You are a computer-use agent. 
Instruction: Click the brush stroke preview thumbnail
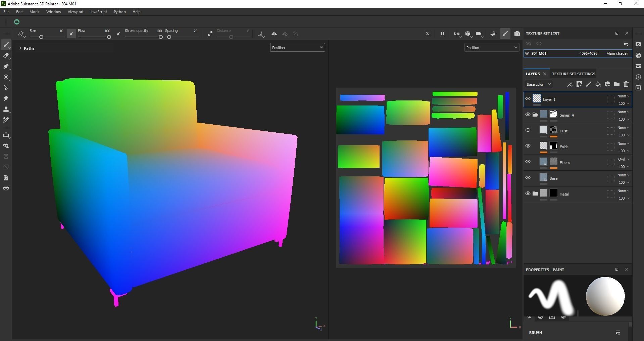551,296
